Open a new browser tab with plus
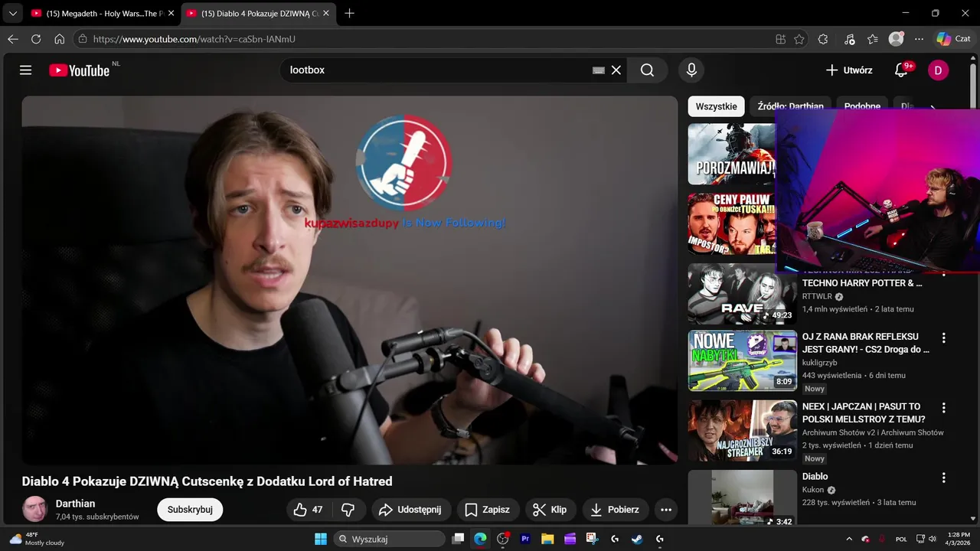This screenshot has width=980, height=551. (x=350, y=13)
